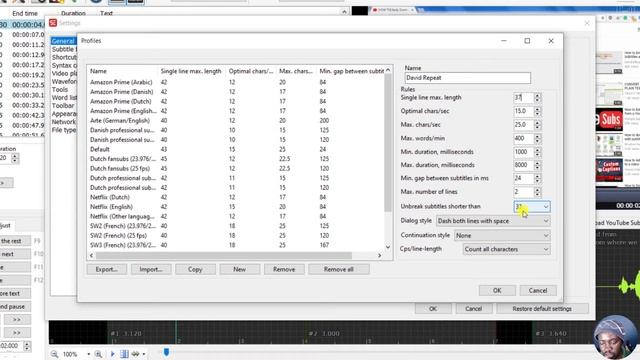Close the Settings window with its X

tap(587, 23)
